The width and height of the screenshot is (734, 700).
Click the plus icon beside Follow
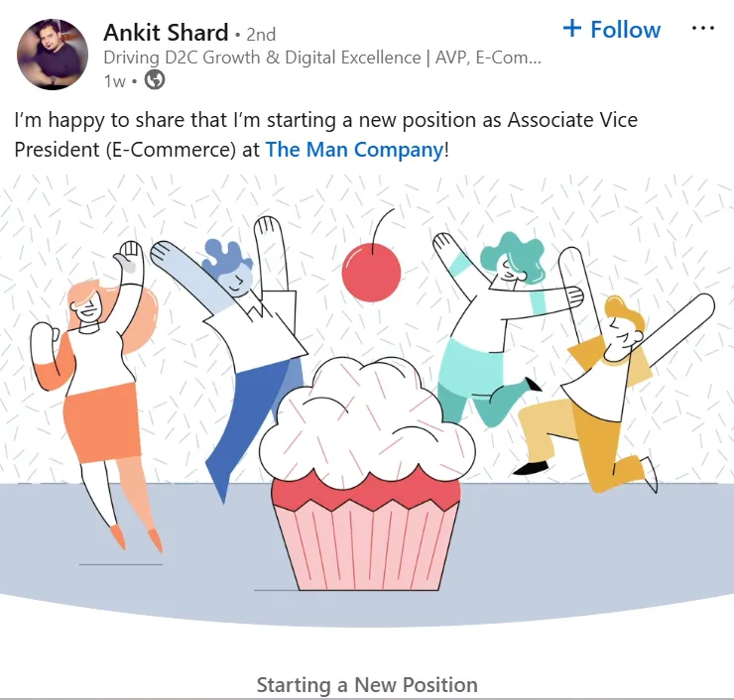coord(572,28)
